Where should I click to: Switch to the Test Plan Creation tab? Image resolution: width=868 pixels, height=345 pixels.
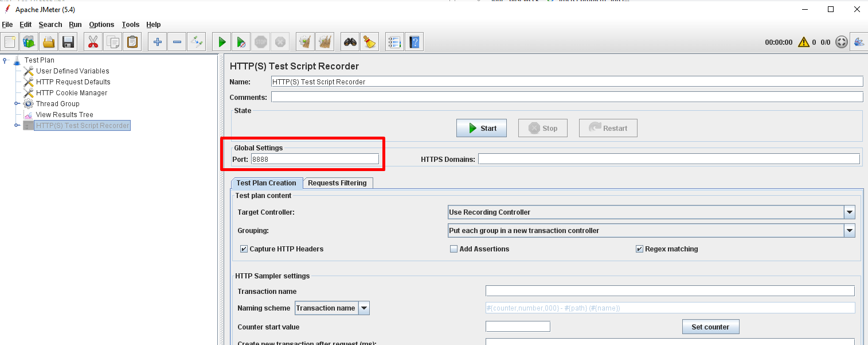(x=267, y=183)
